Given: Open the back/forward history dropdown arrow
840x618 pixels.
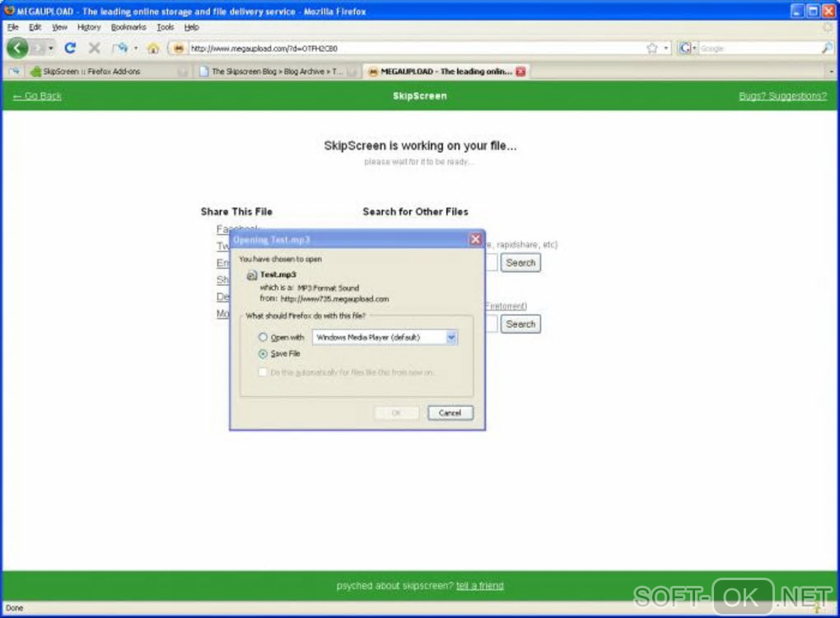Looking at the screenshot, I should point(51,49).
